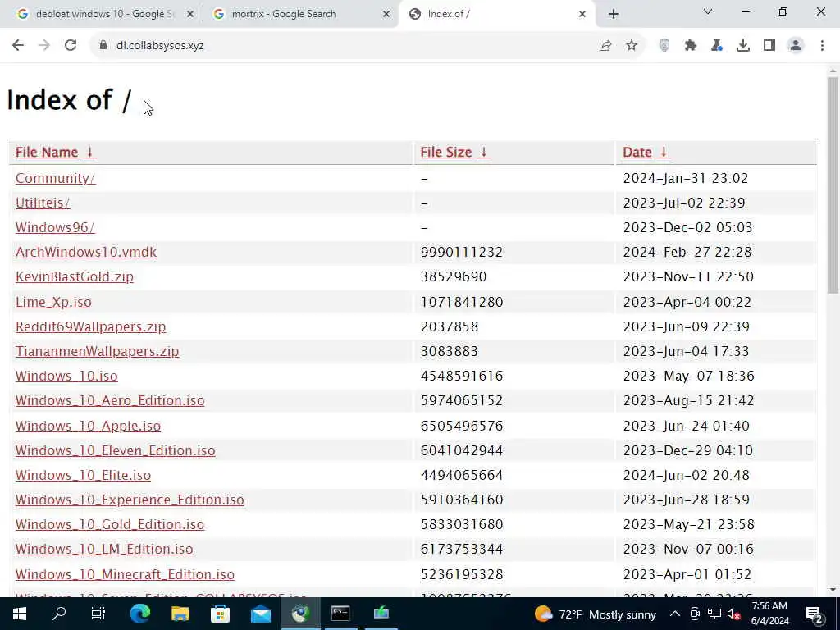The image size is (840, 630).
Task: Sort listing by File Size
Action: (445, 152)
